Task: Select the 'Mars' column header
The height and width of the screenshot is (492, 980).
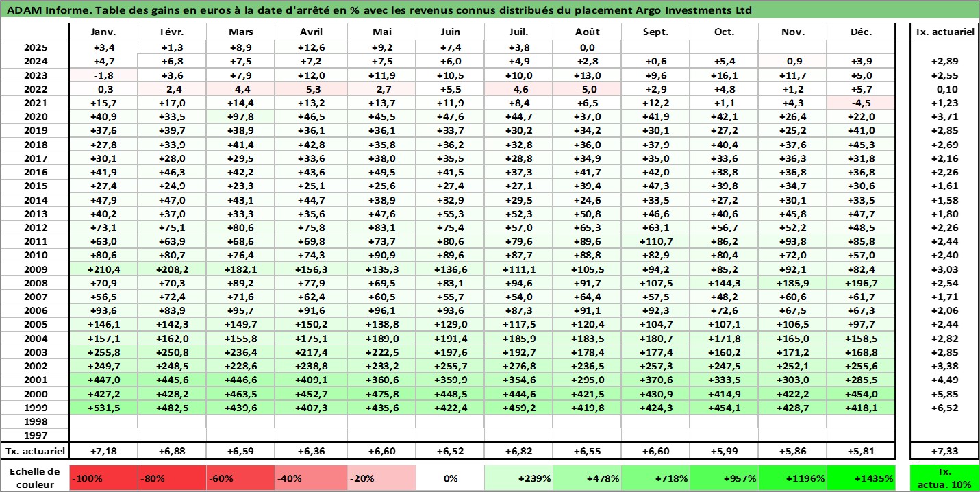Action: 241,32
